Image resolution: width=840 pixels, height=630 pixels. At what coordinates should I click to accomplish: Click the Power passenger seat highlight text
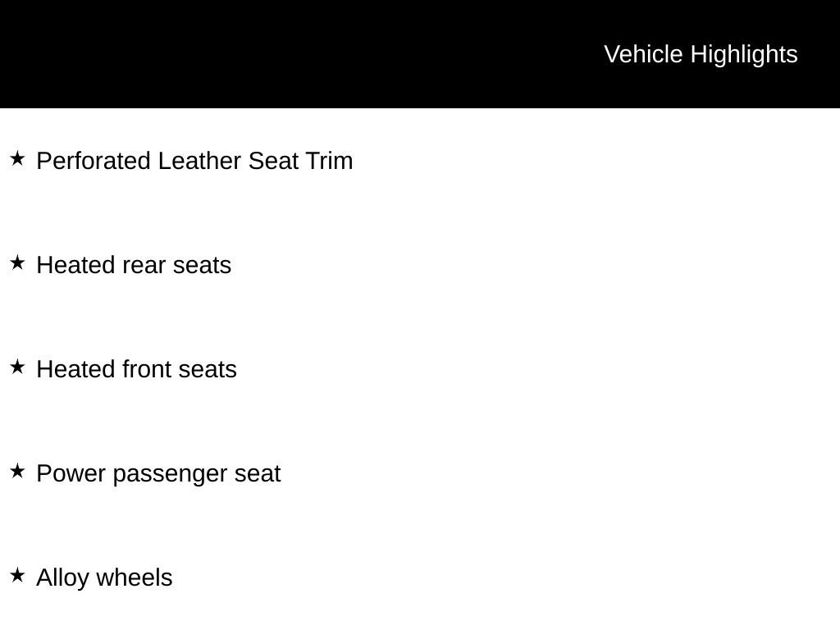click(158, 473)
